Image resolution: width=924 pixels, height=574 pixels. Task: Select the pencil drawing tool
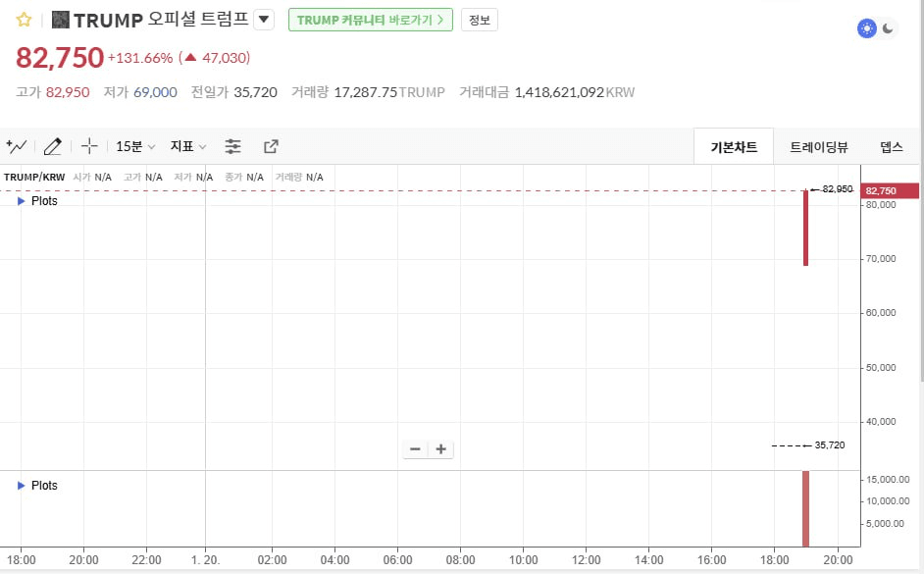pos(53,146)
